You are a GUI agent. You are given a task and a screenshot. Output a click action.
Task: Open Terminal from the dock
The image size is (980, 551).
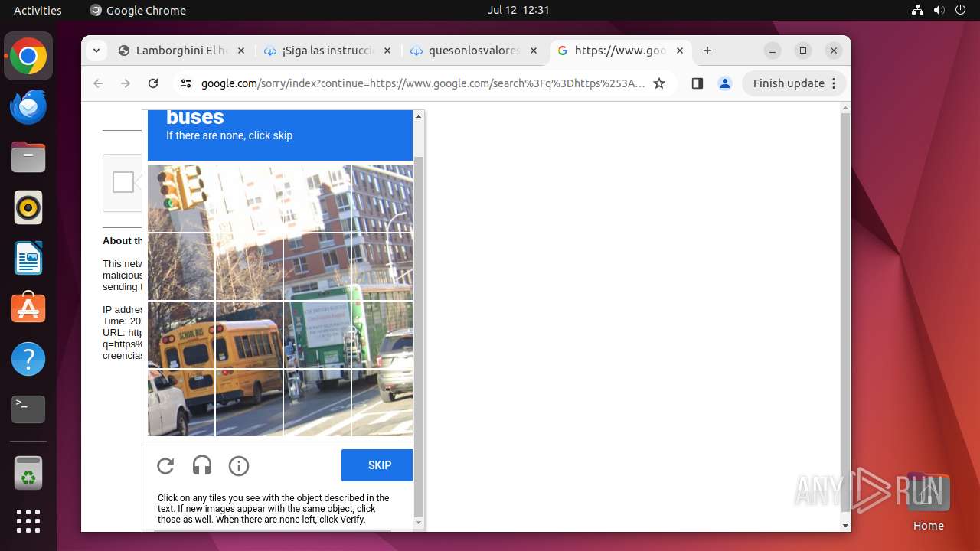pyautogui.click(x=28, y=409)
